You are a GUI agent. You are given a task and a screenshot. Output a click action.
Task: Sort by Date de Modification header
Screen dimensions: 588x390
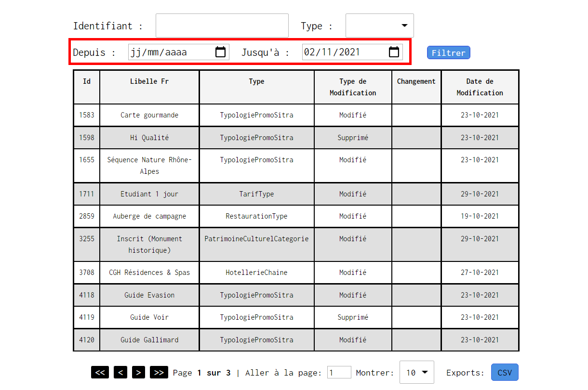click(x=480, y=87)
